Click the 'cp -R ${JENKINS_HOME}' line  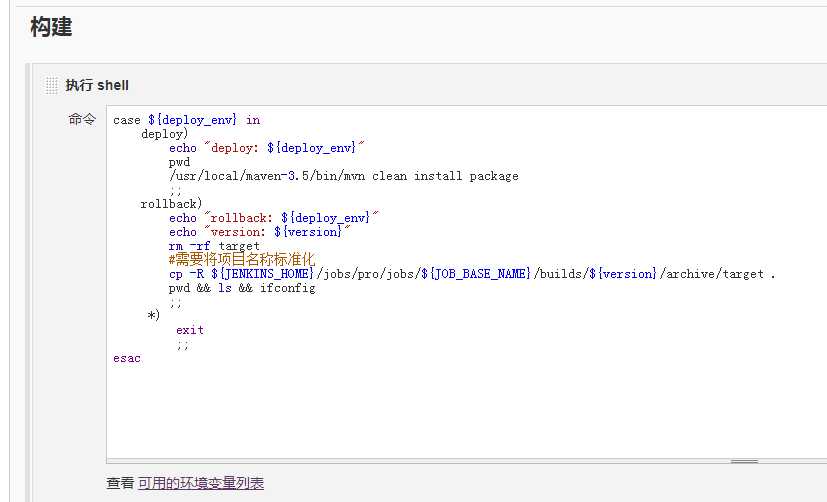coord(472,274)
